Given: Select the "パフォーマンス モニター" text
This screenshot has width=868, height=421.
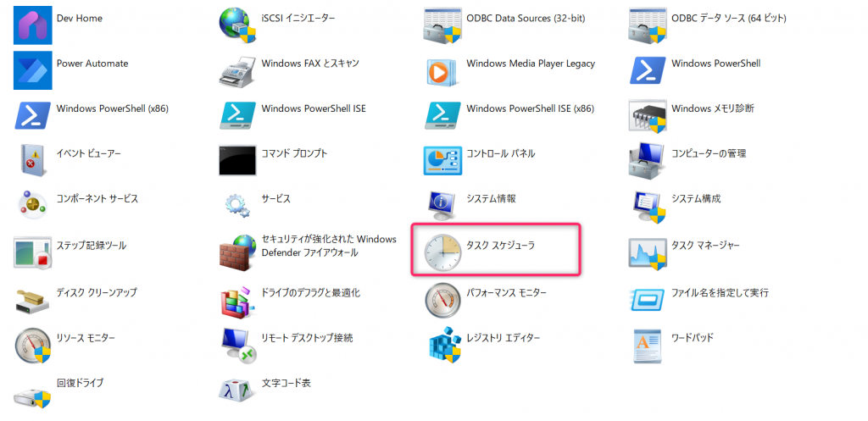Looking at the screenshot, I should pos(507,291).
